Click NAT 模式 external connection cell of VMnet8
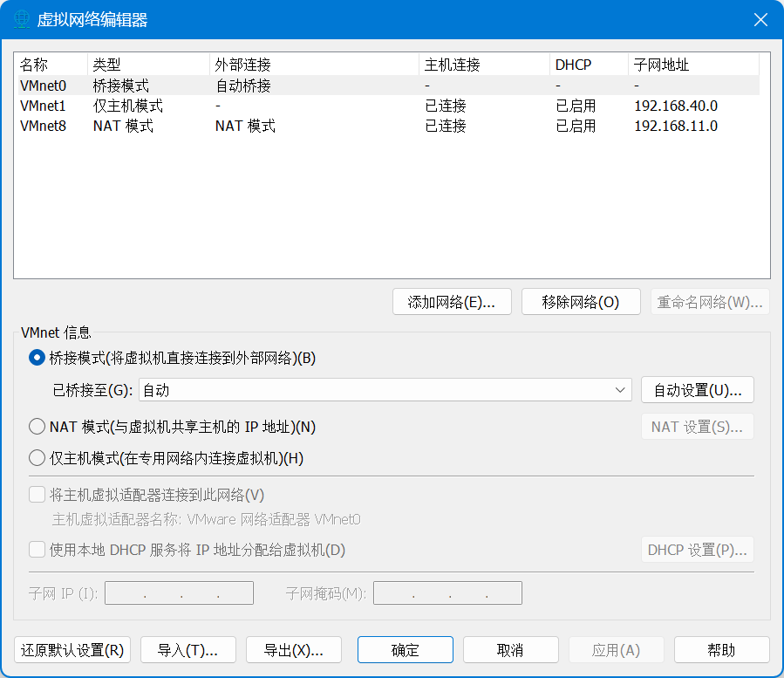Image resolution: width=784 pixels, height=678 pixels. point(245,126)
